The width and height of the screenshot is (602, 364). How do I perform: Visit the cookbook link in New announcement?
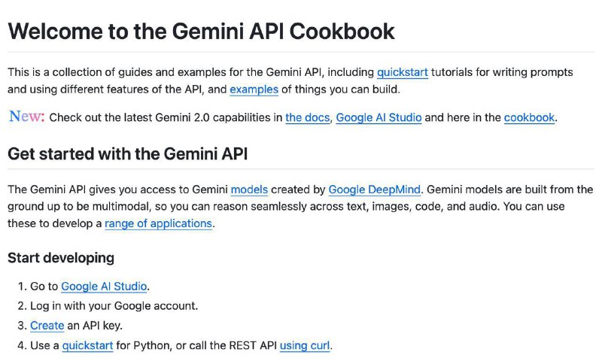530,117
